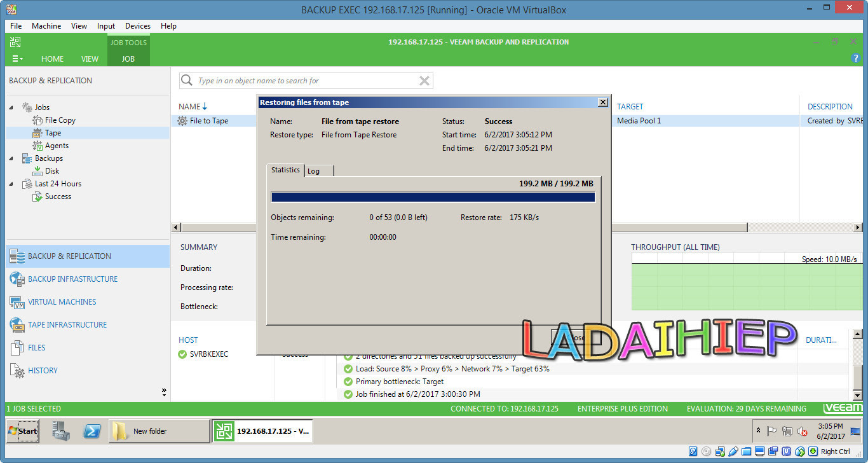Click the restore progress bar

point(433,197)
